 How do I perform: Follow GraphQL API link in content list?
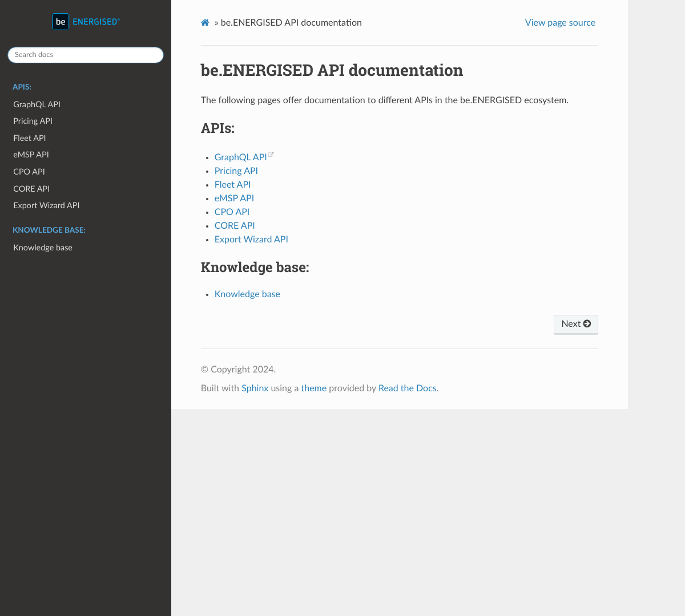tap(240, 157)
